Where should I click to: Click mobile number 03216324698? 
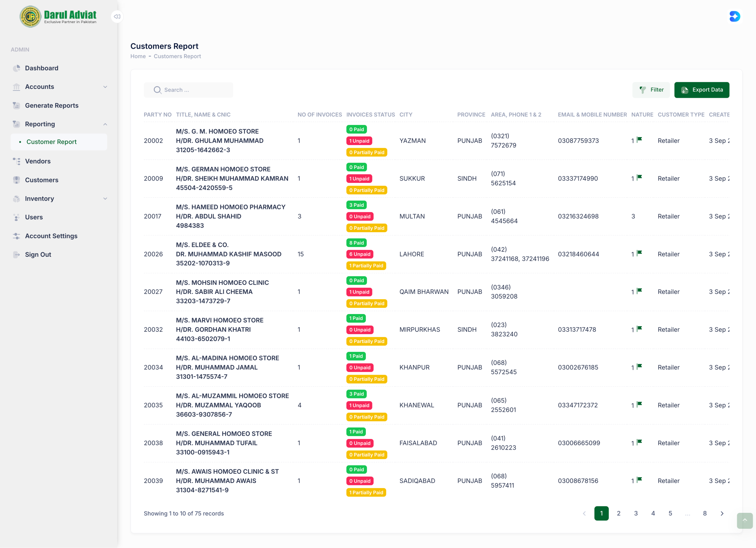pyautogui.click(x=578, y=216)
